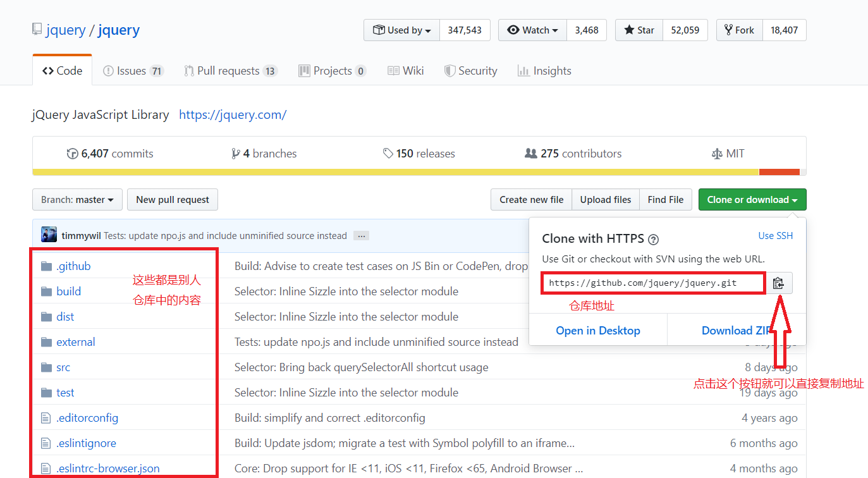The height and width of the screenshot is (478, 868).
Task: Visit the https://jquery.com/ link
Action: click(233, 115)
